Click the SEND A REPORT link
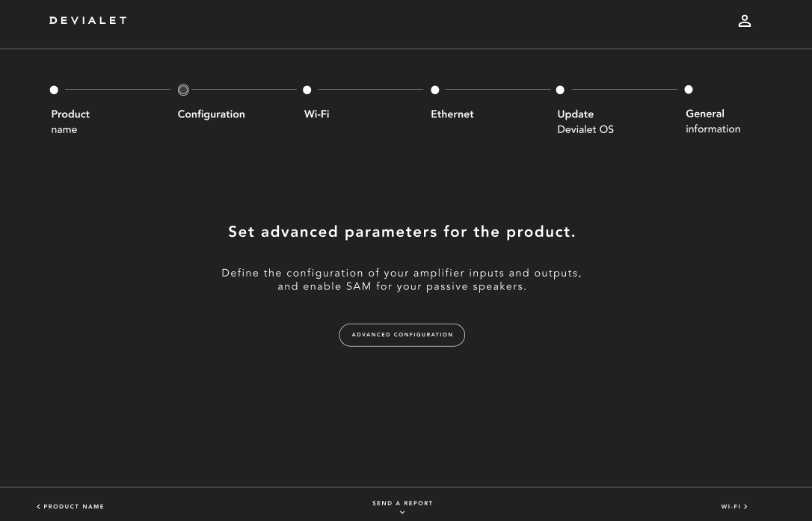 pyautogui.click(x=402, y=503)
